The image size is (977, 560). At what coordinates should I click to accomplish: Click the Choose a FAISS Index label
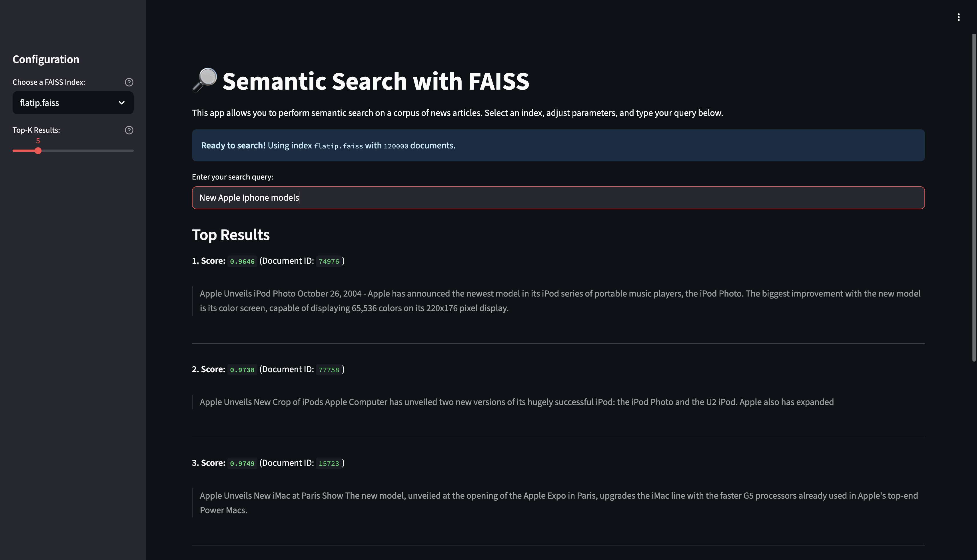point(49,82)
